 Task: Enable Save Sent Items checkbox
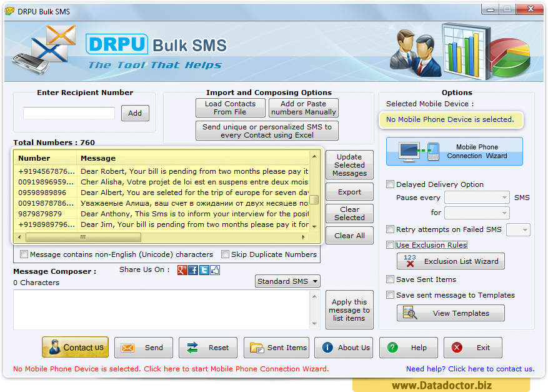point(390,279)
